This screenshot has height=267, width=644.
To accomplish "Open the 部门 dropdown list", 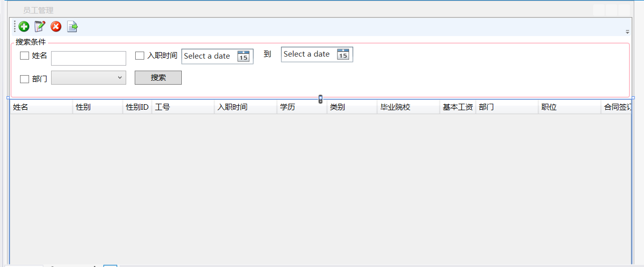I will pyautogui.click(x=89, y=78).
